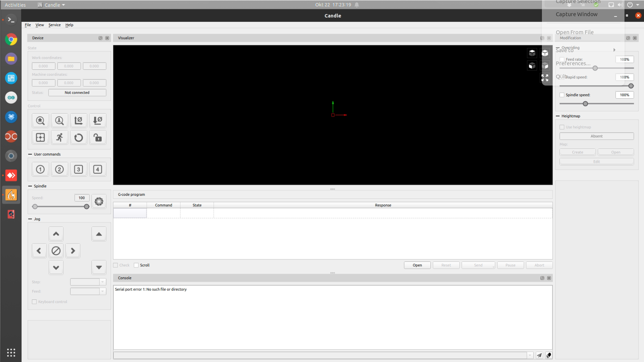Select Capture Window in overlay menu

pos(576,14)
